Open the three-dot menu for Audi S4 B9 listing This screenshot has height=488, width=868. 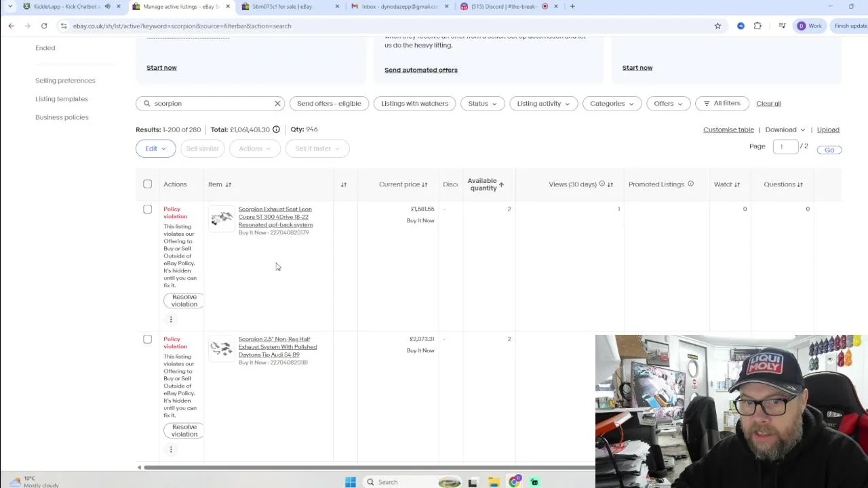point(171,449)
